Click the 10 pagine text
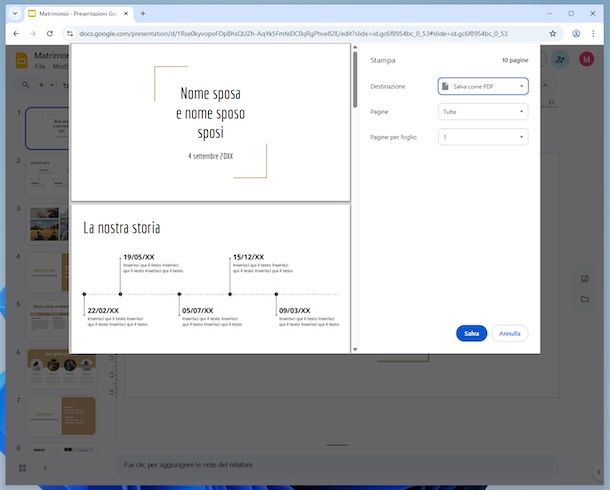The width and height of the screenshot is (610, 490). tap(515, 60)
